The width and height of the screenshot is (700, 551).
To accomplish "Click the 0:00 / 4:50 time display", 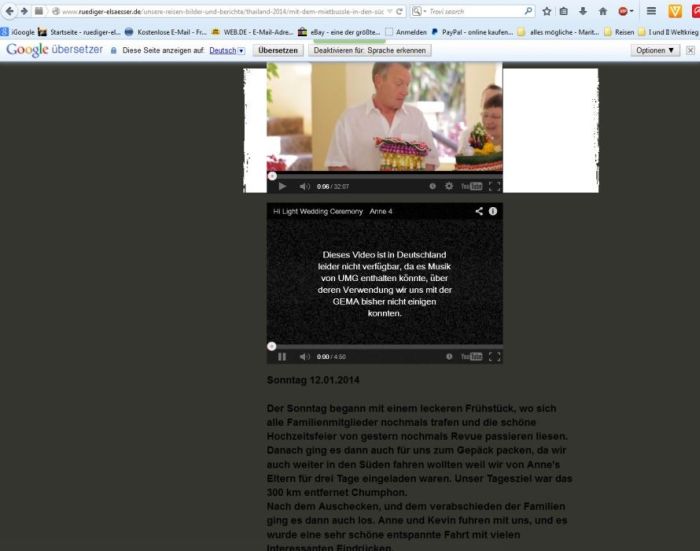I will 331,357.
